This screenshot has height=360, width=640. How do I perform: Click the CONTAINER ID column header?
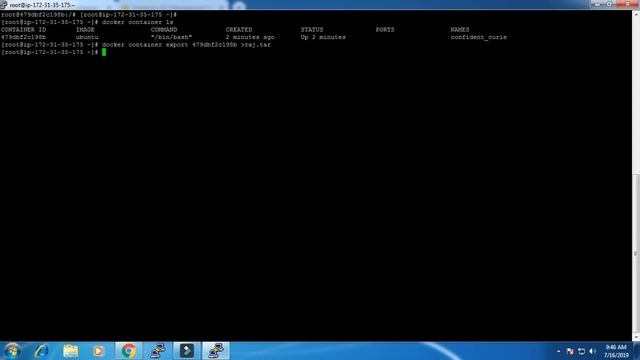click(x=23, y=29)
